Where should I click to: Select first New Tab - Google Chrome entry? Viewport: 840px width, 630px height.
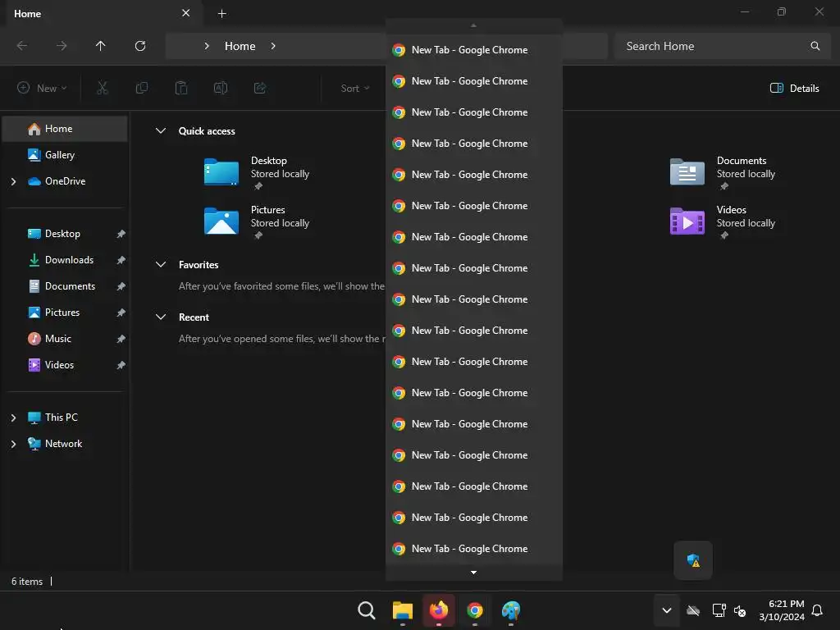(x=474, y=50)
